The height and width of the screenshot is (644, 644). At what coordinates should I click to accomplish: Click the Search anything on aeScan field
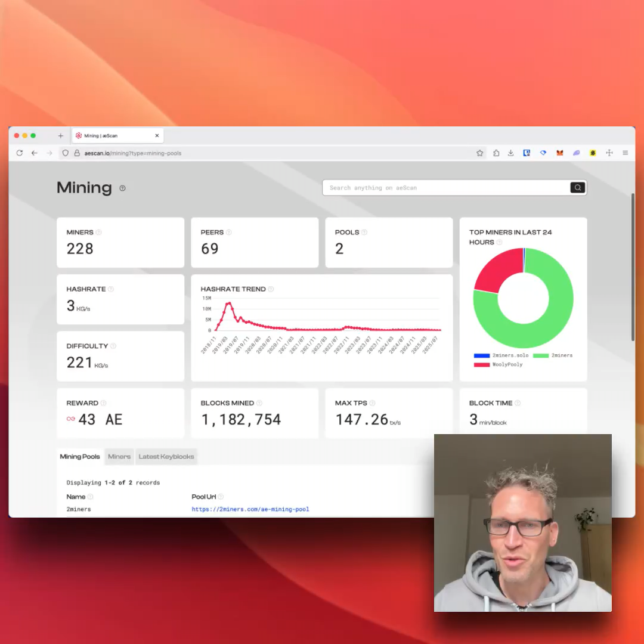coord(447,188)
